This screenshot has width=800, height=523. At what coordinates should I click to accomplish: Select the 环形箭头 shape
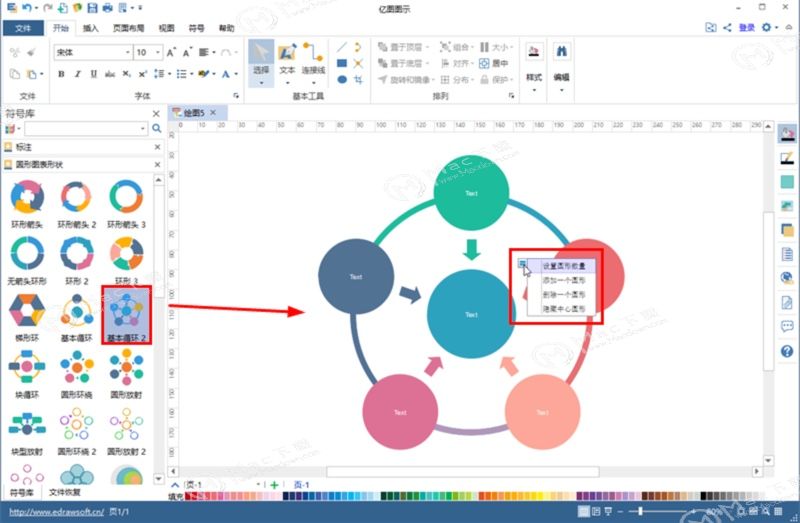[27, 203]
